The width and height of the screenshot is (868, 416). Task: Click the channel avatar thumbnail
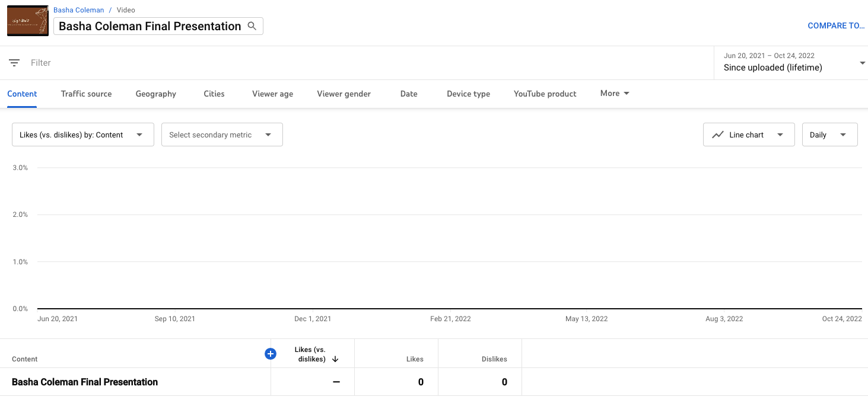pos(27,20)
